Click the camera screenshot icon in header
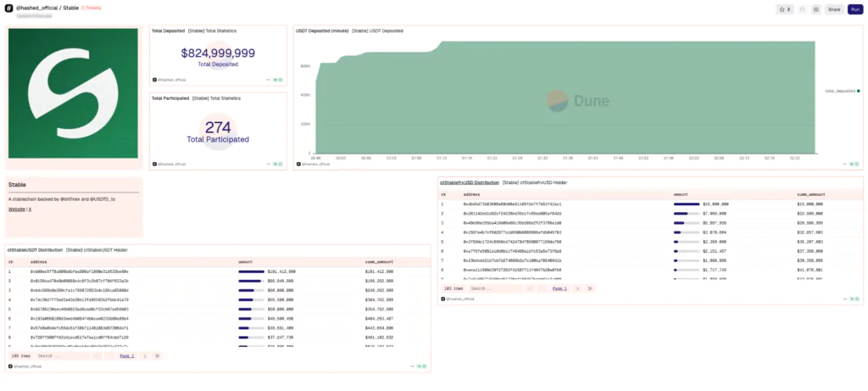 click(x=815, y=9)
